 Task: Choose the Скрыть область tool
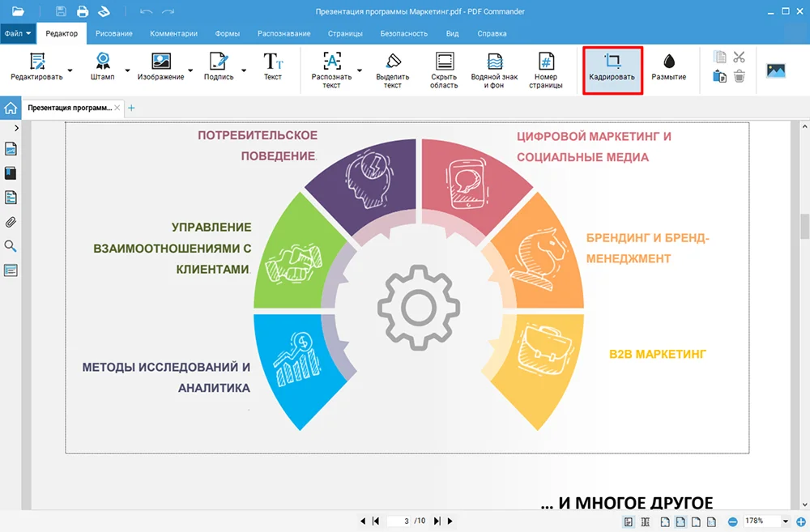pos(444,68)
